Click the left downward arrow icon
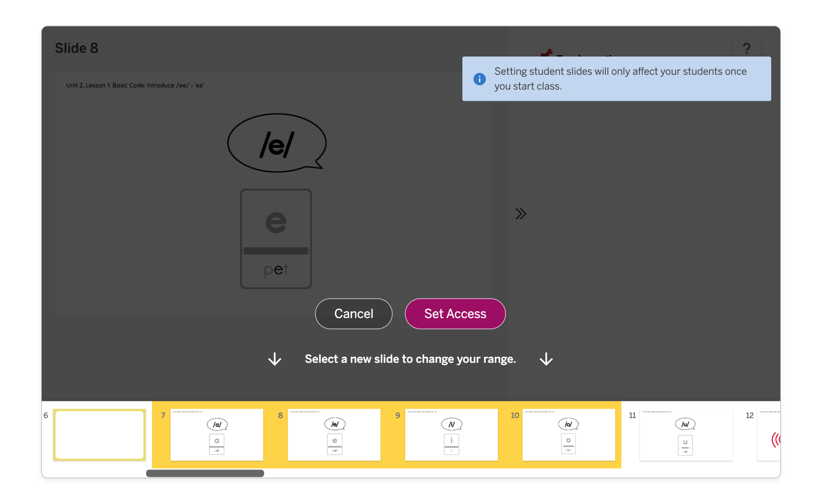Screen dimensions: 822x504 [274, 359]
